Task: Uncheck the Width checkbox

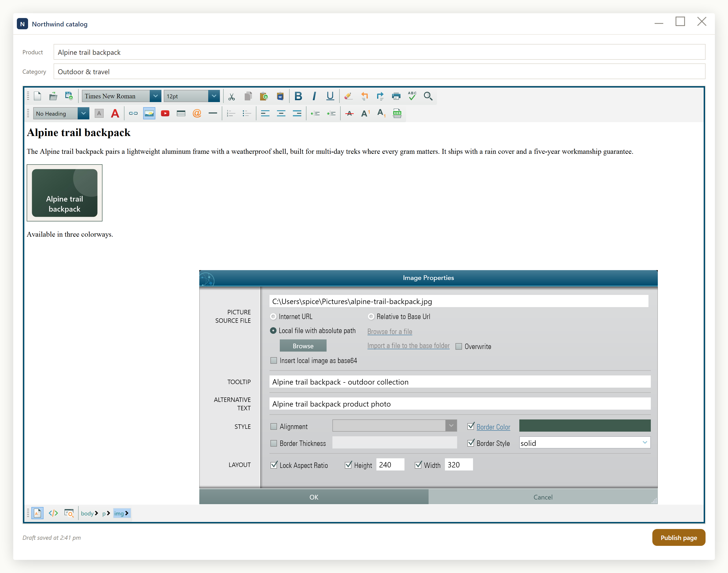Action: 418,465
